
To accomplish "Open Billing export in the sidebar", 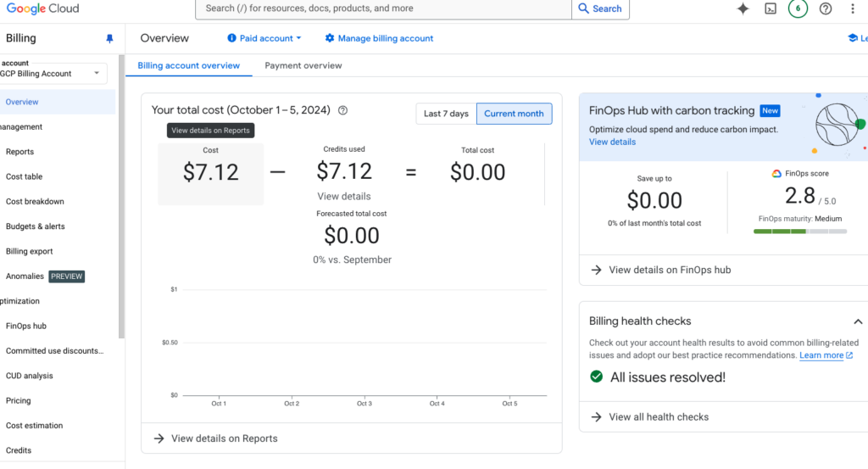I will click(x=30, y=251).
